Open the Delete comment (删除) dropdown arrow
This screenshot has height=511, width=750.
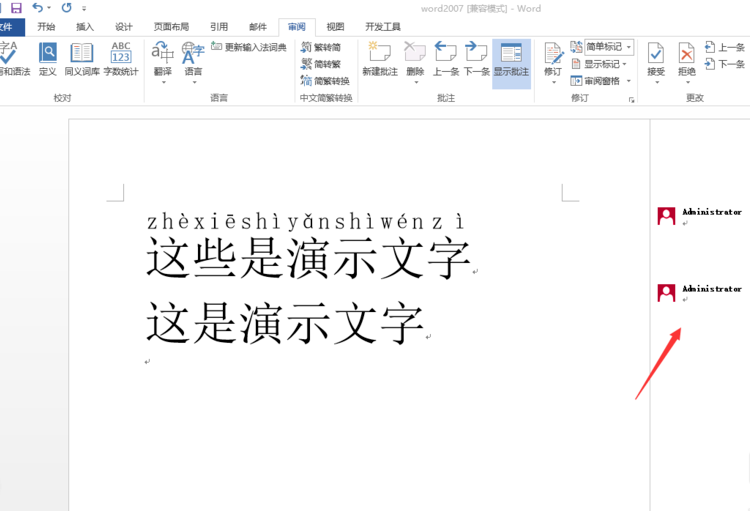[416, 83]
